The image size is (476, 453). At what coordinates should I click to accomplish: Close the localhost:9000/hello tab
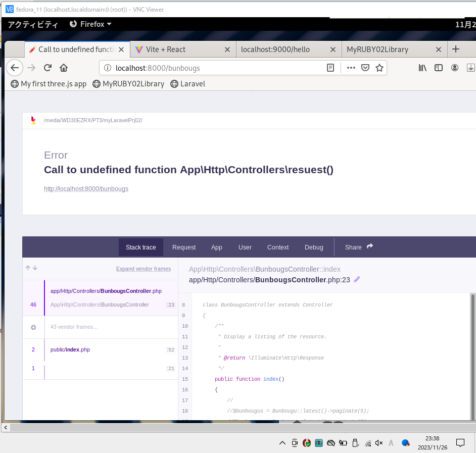(x=332, y=49)
